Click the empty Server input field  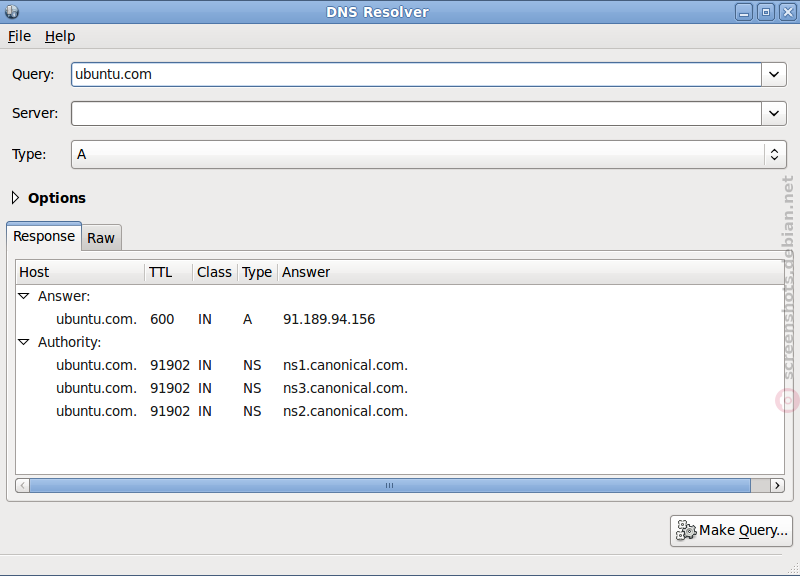tap(416, 113)
